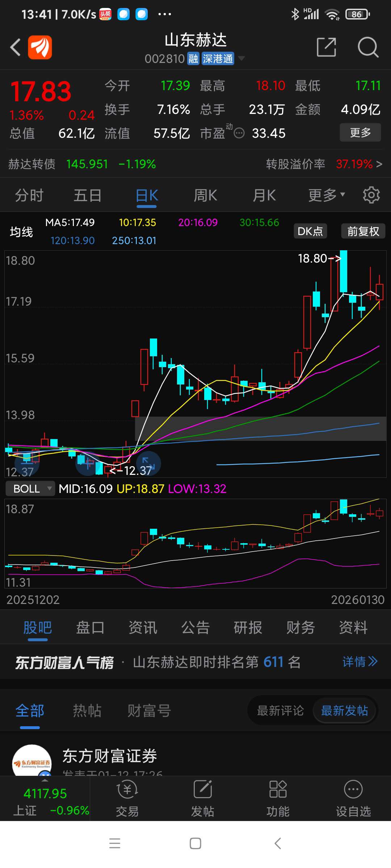Expand stock title dropdown arrow
The image size is (391, 868).
point(241,59)
